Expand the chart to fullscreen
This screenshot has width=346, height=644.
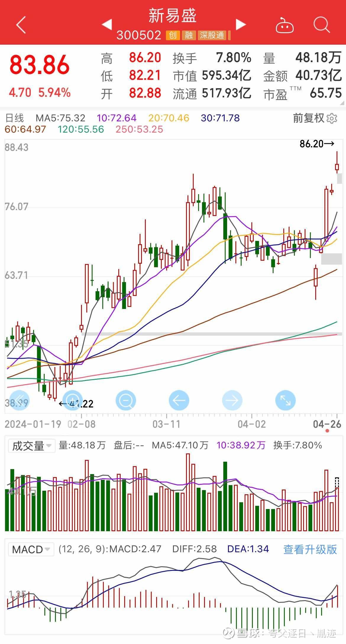tap(285, 400)
